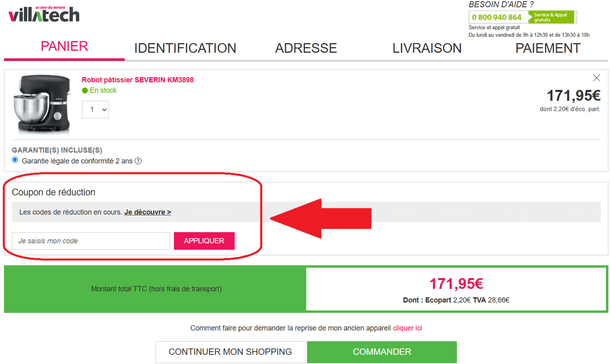This screenshot has height=364, width=610.
Task: Click CONTINUER MON SHOPPING button
Action: (x=230, y=352)
